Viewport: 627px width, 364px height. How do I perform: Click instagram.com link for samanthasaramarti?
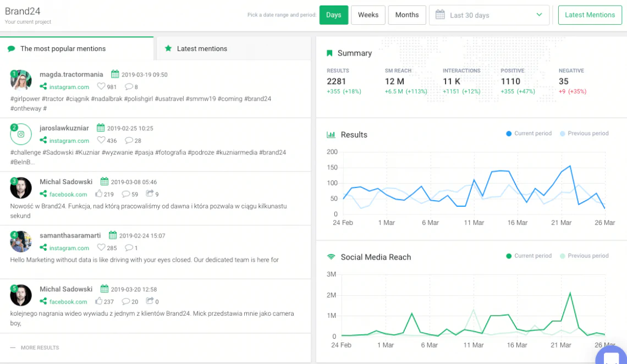coord(69,248)
